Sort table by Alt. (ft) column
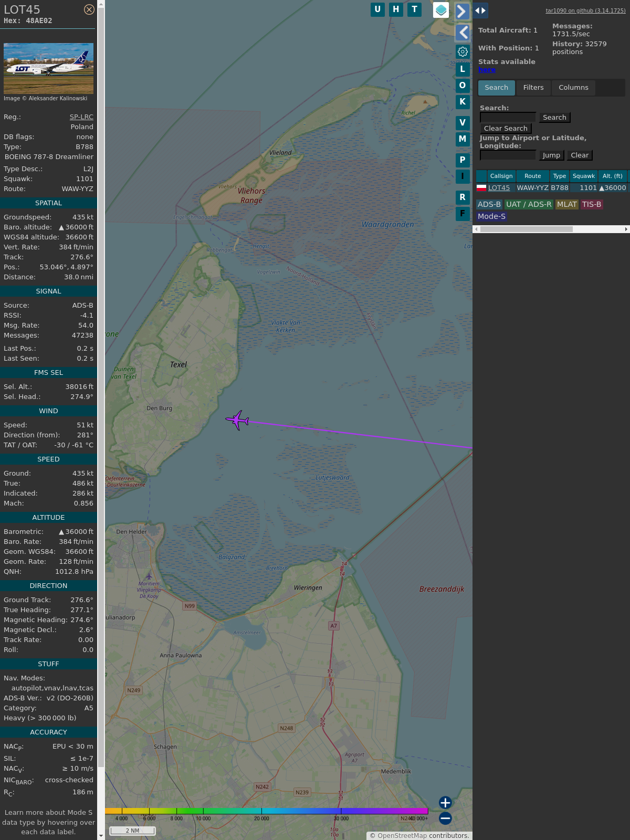This screenshot has height=840, width=630. (x=613, y=176)
